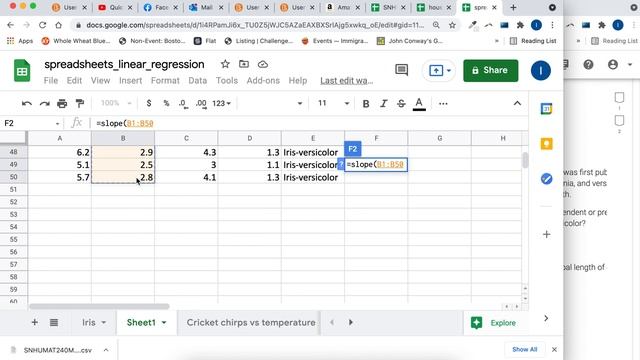Click the formula help question mark
640x360 pixels.
[341, 164]
